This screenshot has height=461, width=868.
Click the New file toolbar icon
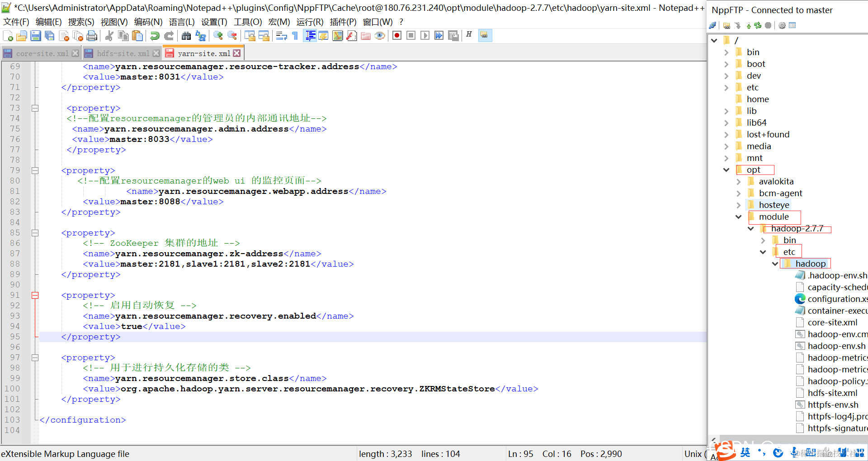[x=8, y=36]
